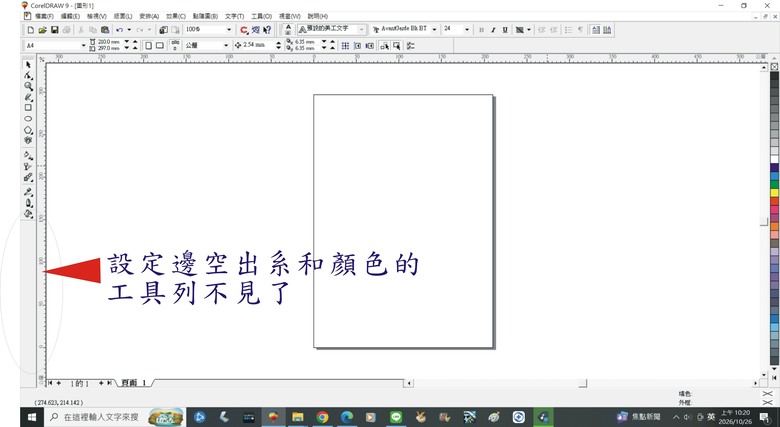Open the 工具(O) Tools menu
The image size is (780, 427).
[x=261, y=16]
